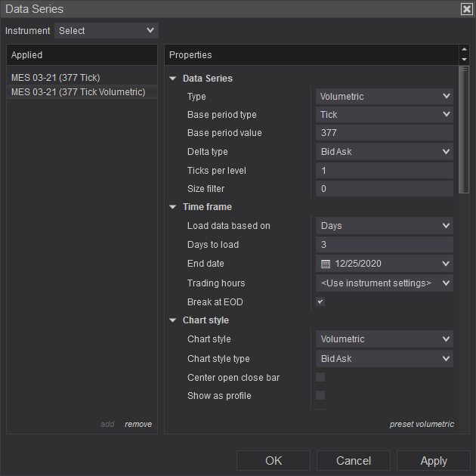
Task: Click the Days to load field
Action: pyautogui.click(x=384, y=244)
